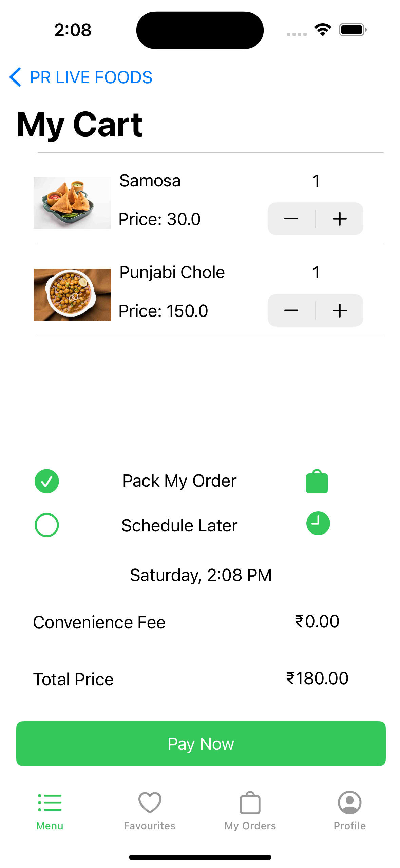Open the Favourites heart icon

coord(150,803)
